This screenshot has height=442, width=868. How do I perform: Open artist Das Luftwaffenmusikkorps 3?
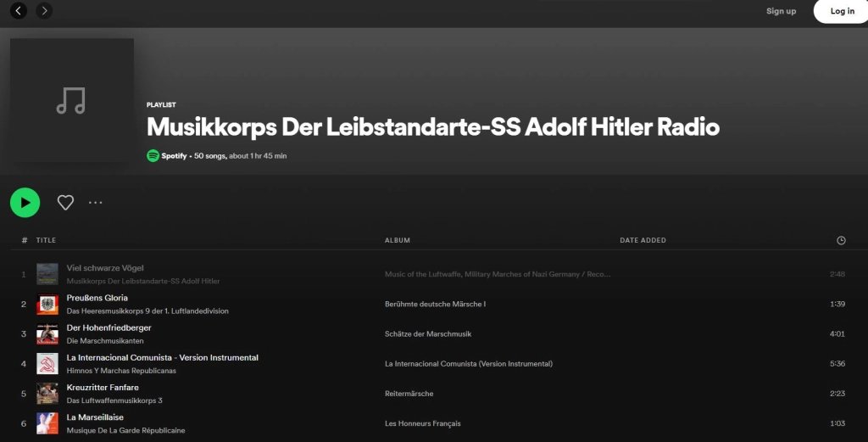[x=114, y=400]
